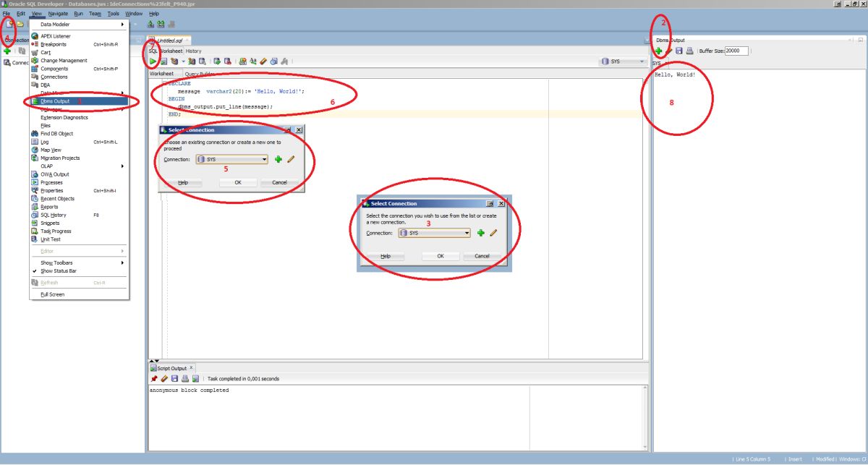This screenshot has height=465, width=868.
Task: Click pencil edit icon in center Select Connection dialog
Action: point(494,233)
